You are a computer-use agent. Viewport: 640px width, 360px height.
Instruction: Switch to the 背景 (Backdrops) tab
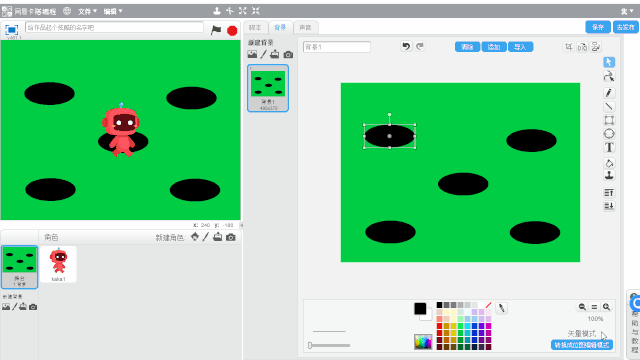(x=280, y=27)
